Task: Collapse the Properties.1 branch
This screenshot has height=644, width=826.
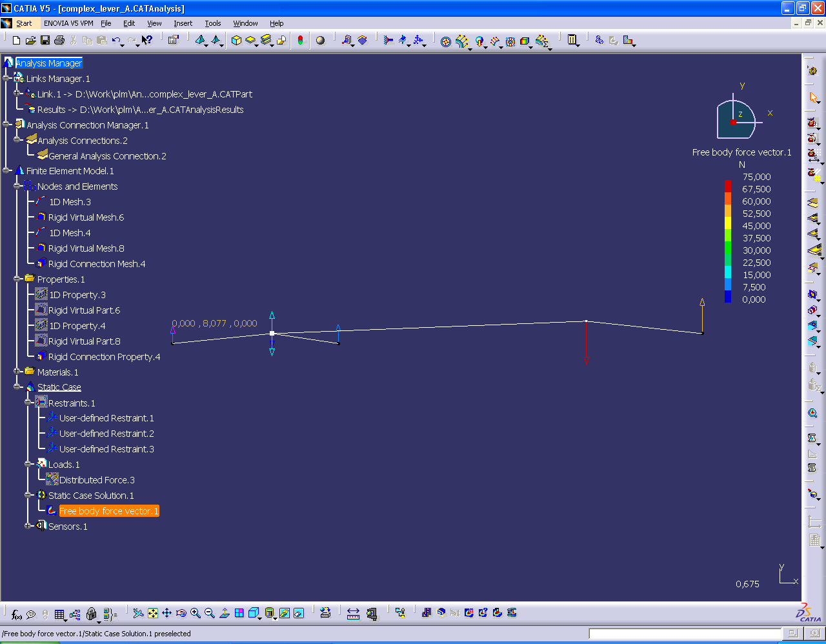Action: (x=17, y=279)
